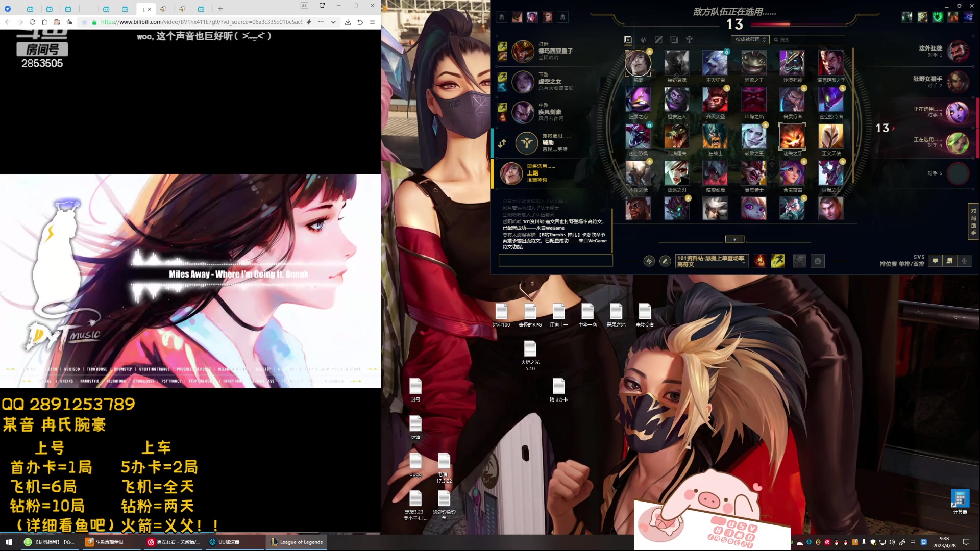Select the support role filter icon
Image resolution: width=980 pixels, height=551 pixels.
pyautogui.click(x=689, y=40)
